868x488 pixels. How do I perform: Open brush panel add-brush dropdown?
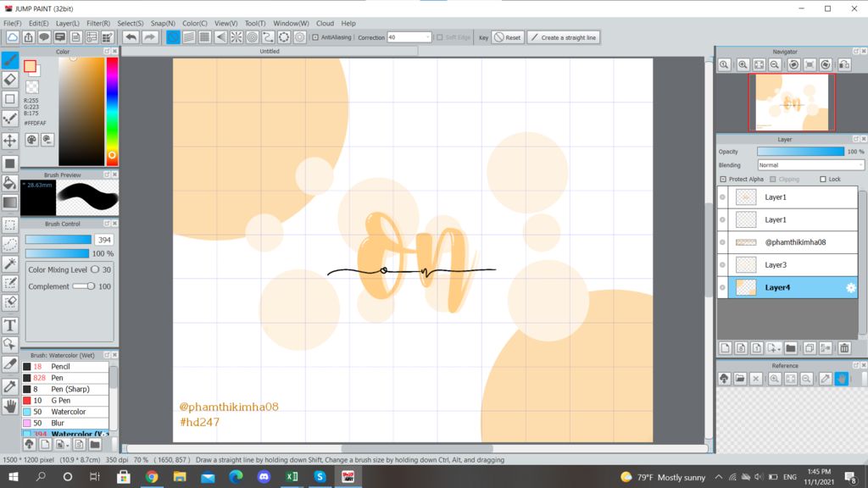click(68, 445)
